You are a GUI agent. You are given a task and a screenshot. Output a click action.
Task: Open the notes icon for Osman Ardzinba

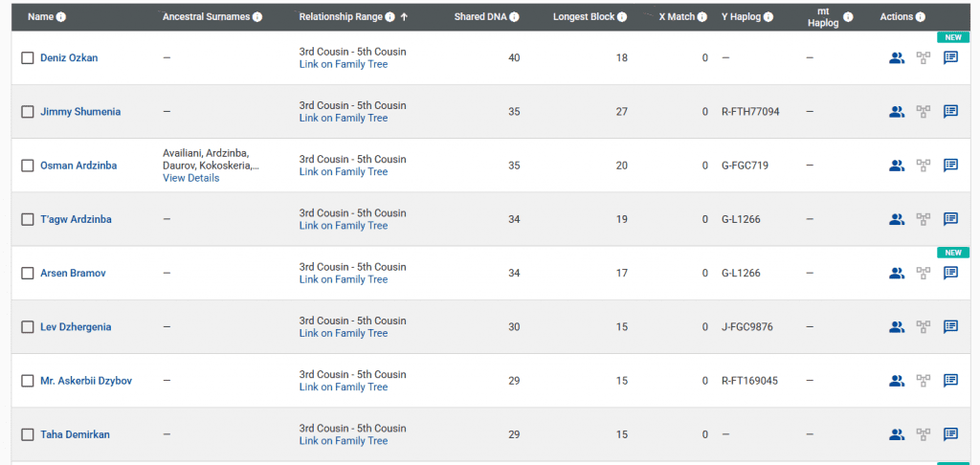(950, 166)
